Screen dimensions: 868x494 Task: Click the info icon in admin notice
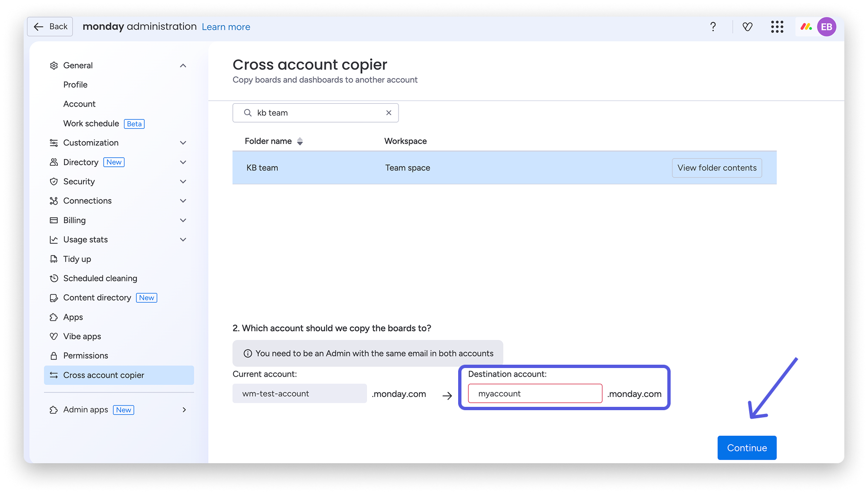pos(248,353)
